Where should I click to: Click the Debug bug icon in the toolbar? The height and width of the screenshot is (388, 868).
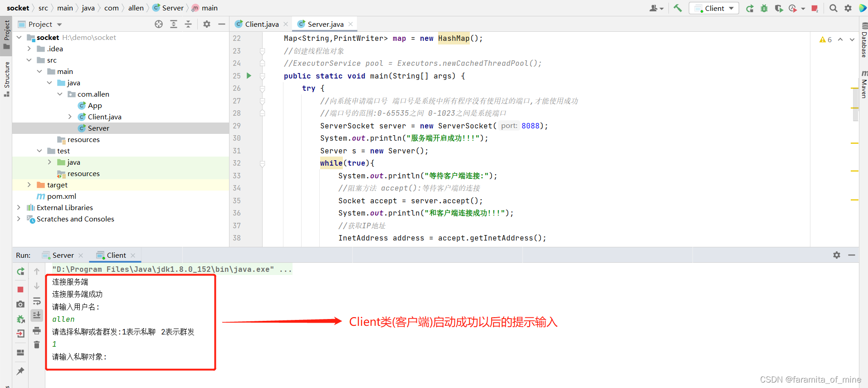pos(764,8)
